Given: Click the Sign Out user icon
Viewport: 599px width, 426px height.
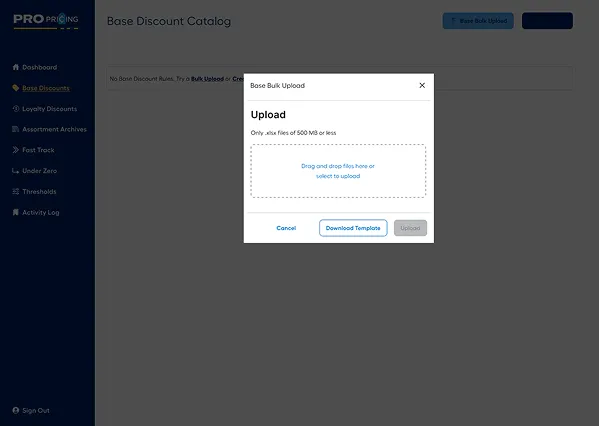Looking at the screenshot, I should tap(16, 410).
